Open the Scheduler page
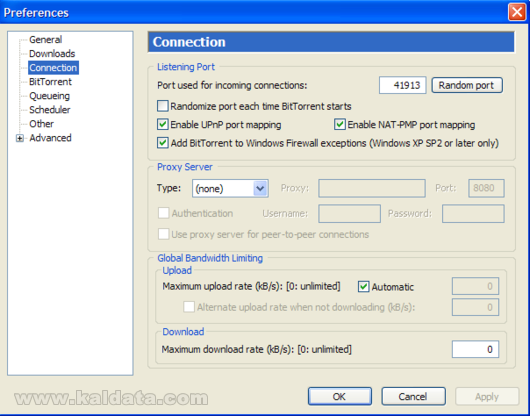 click(50, 110)
